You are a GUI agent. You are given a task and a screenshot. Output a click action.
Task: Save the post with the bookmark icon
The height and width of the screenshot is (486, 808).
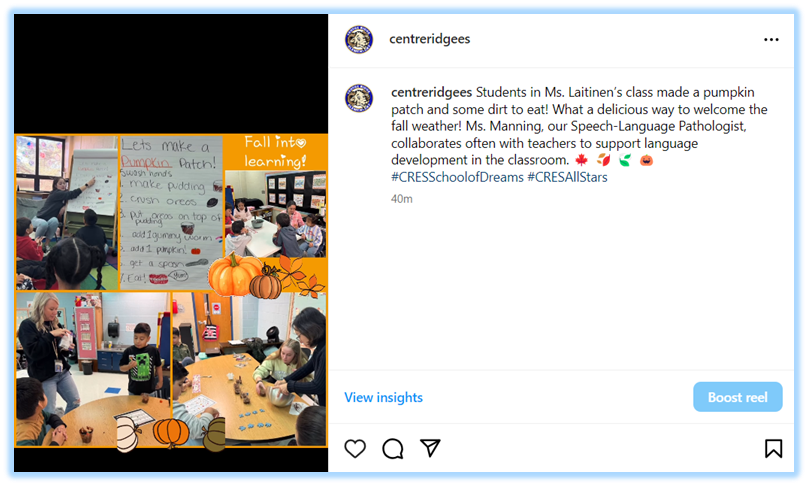pyautogui.click(x=773, y=448)
